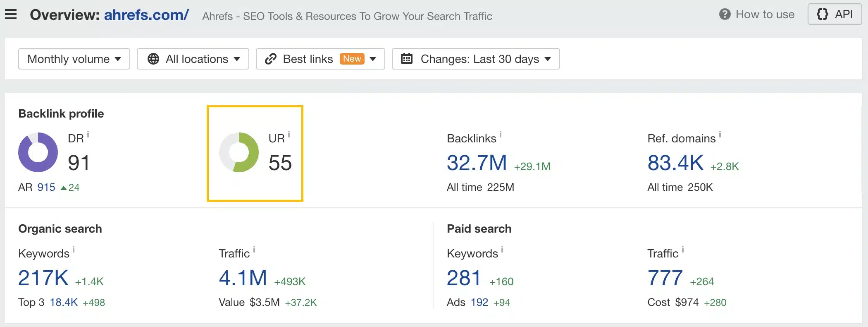This screenshot has width=868, height=327.
Task: Open Changes: Last 30 days dropdown
Action: point(476,59)
